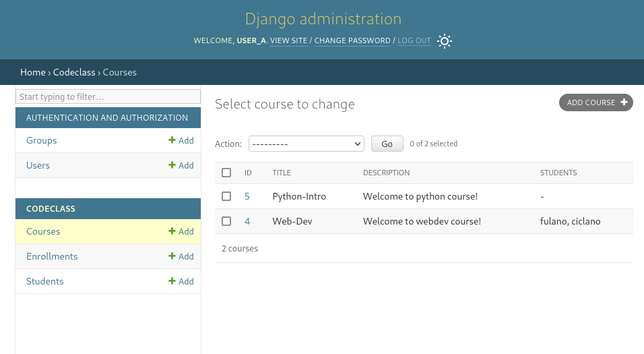644x354 pixels.
Task: Click the plus Add icon beside Courses
Action: point(172,231)
